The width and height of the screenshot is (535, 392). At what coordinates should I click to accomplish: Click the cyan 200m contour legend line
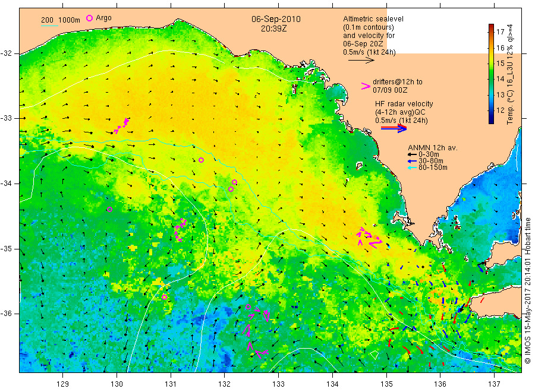tap(49, 26)
